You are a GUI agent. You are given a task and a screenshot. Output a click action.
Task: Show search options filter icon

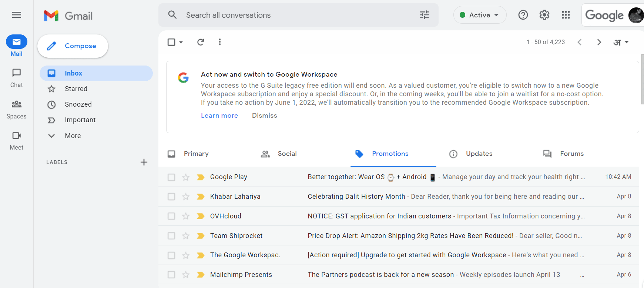pos(424,15)
